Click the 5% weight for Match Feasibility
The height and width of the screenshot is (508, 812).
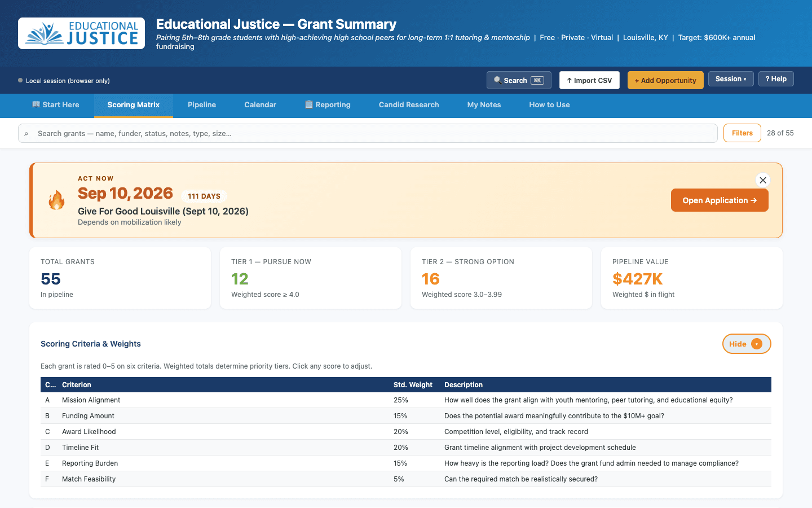pos(399,479)
